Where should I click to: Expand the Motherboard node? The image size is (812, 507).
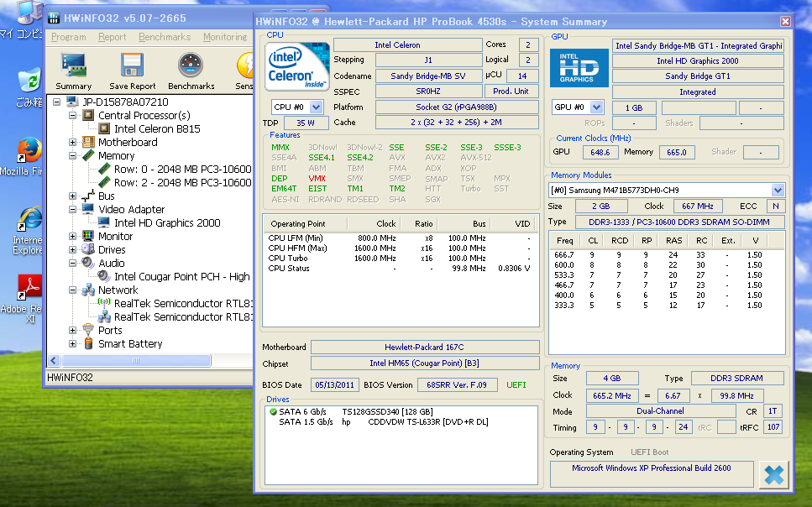(x=72, y=142)
